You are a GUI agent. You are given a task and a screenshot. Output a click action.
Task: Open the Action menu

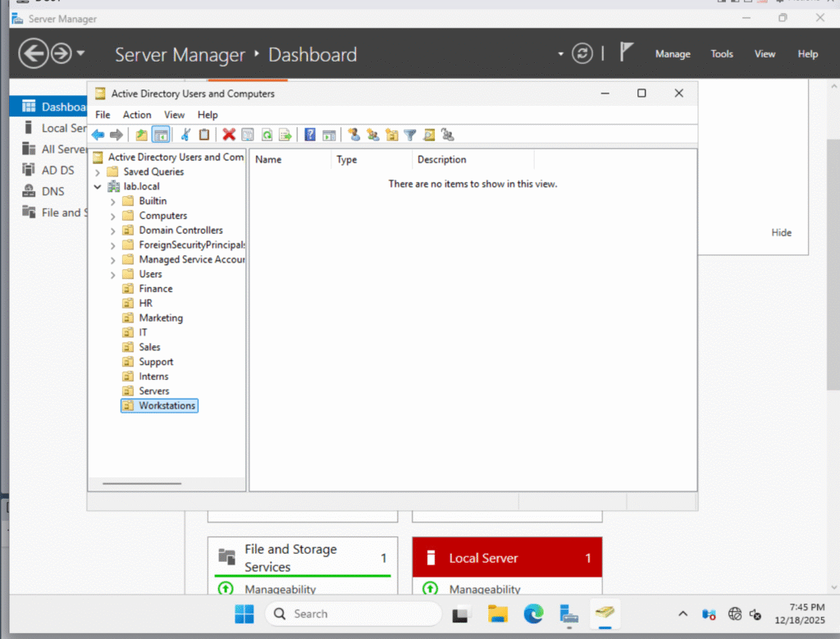(137, 115)
